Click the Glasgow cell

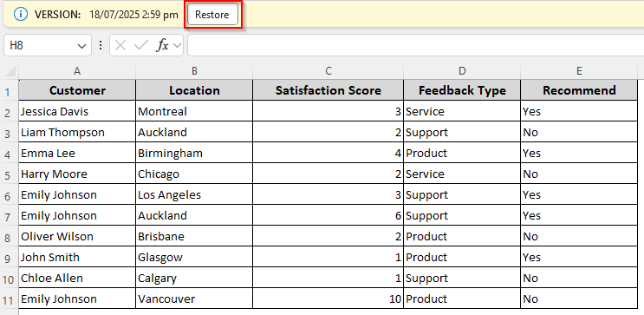click(x=194, y=257)
